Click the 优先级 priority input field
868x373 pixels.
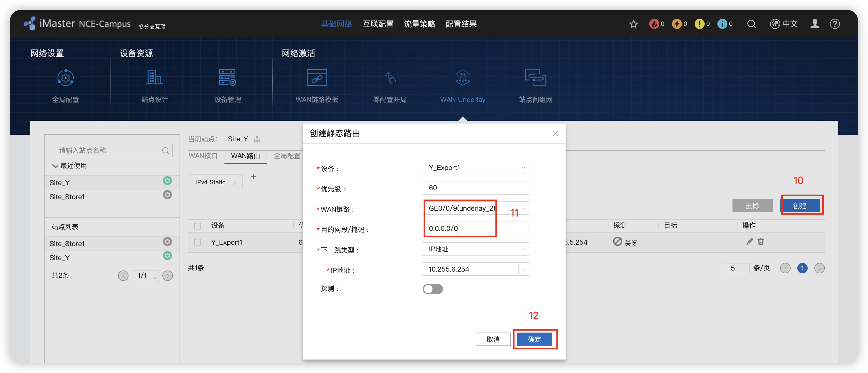[x=475, y=188]
